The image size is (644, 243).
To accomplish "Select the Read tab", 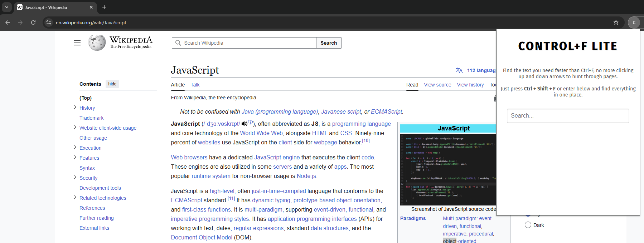I will (x=412, y=85).
